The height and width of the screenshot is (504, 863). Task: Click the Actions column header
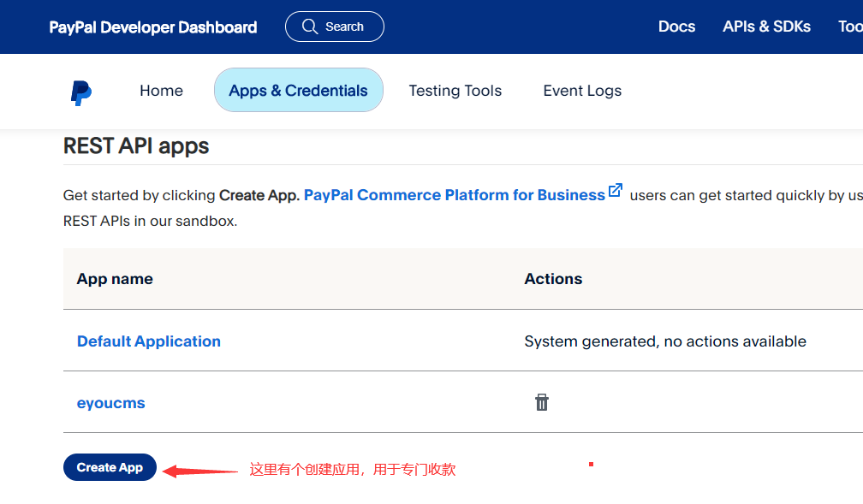tap(553, 279)
